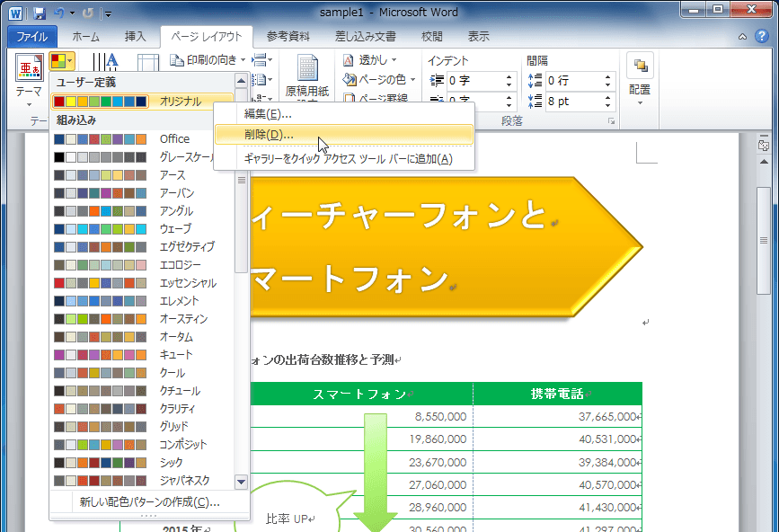The image size is (779, 532).
Task: Expand watermark dropdown arrow
Action: 394,60
